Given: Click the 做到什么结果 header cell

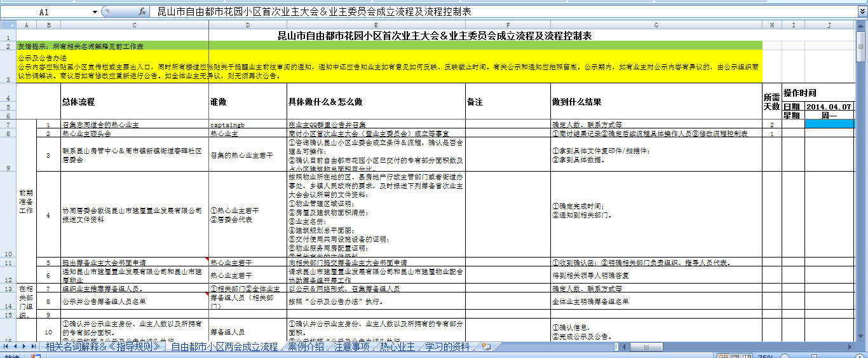Looking at the screenshot, I should (x=656, y=102).
